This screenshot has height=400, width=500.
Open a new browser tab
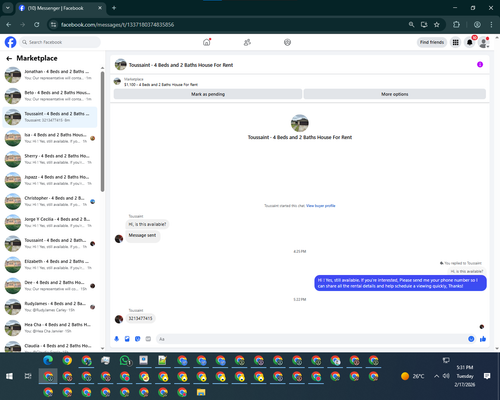(114, 8)
